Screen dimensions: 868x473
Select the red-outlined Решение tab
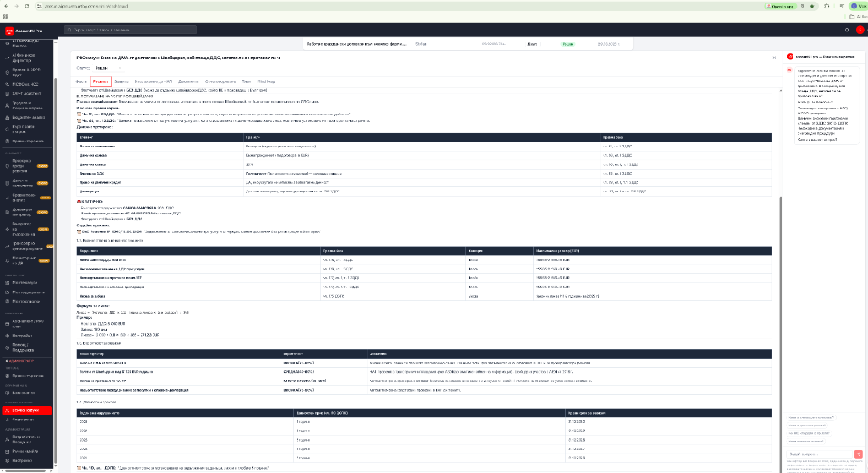click(x=101, y=81)
